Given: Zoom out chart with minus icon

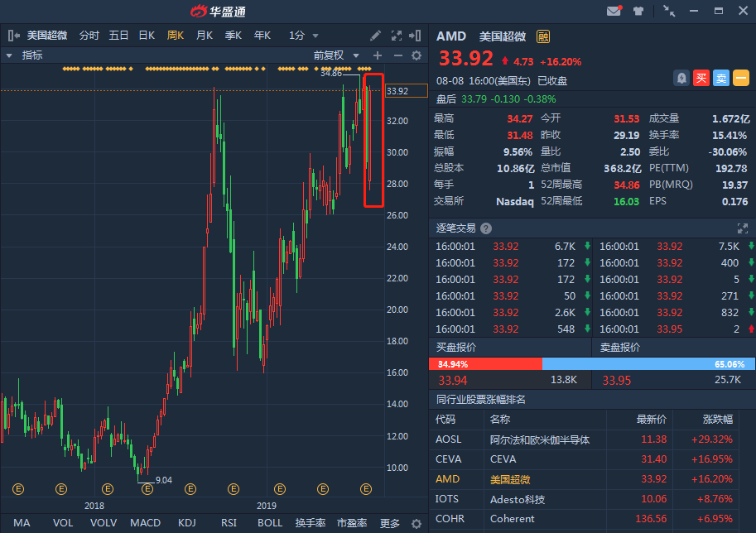Looking at the screenshot, I should click(397, 55).
